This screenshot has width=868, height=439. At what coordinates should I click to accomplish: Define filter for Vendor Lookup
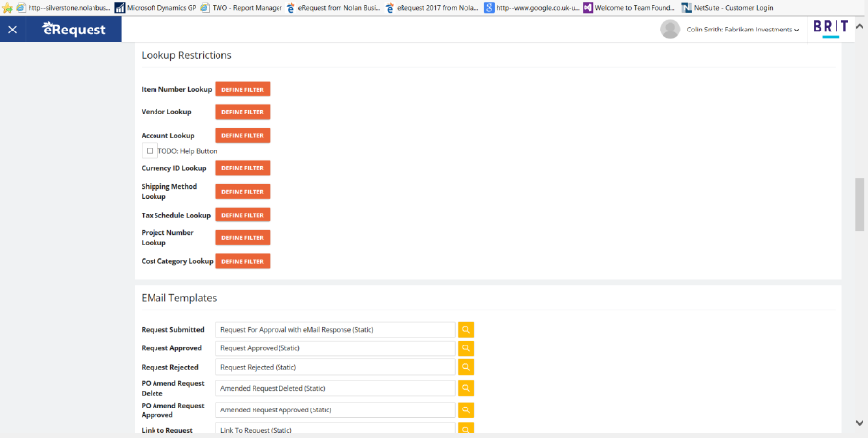[242, 112]
